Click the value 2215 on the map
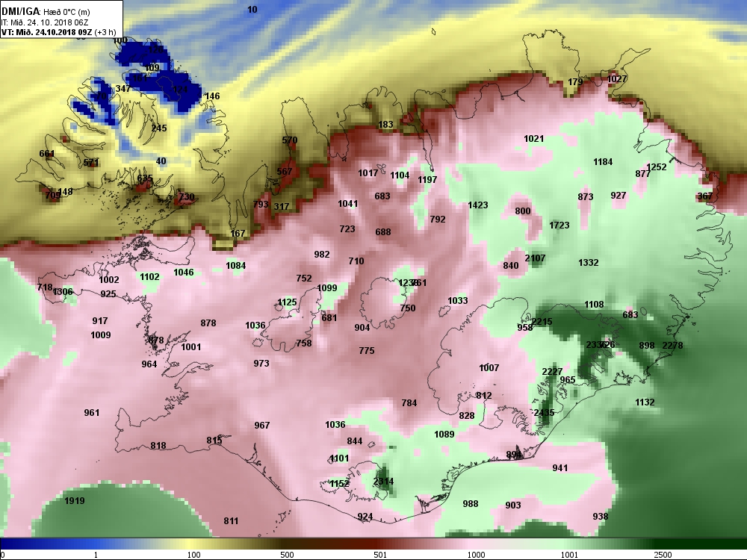The height and width of the screenshot is (560, 747). click(542, 321)
